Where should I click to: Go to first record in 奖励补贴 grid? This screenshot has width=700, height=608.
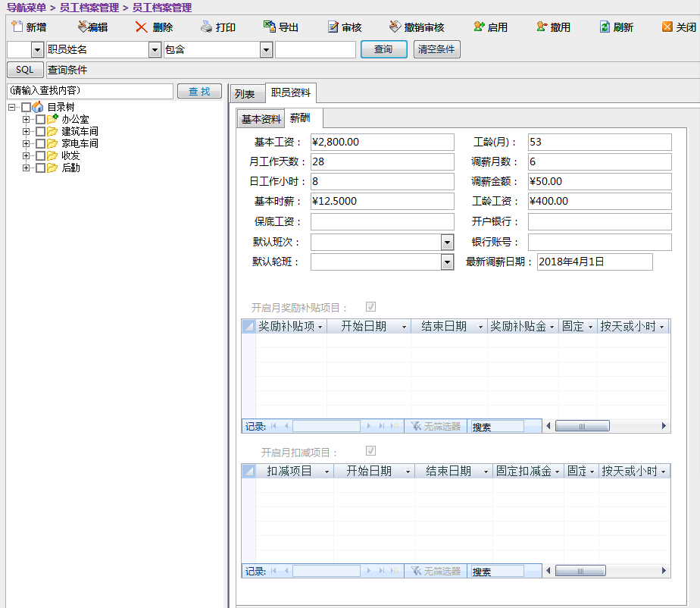273,426
